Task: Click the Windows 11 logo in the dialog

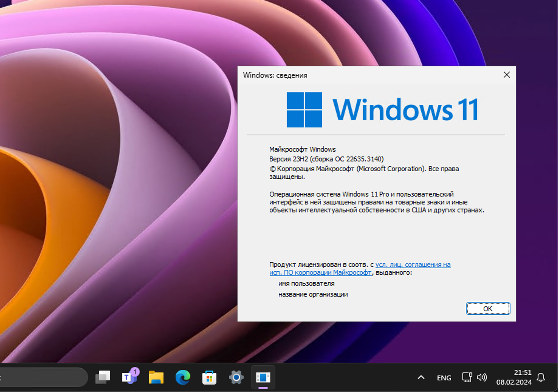Action: 405,109
